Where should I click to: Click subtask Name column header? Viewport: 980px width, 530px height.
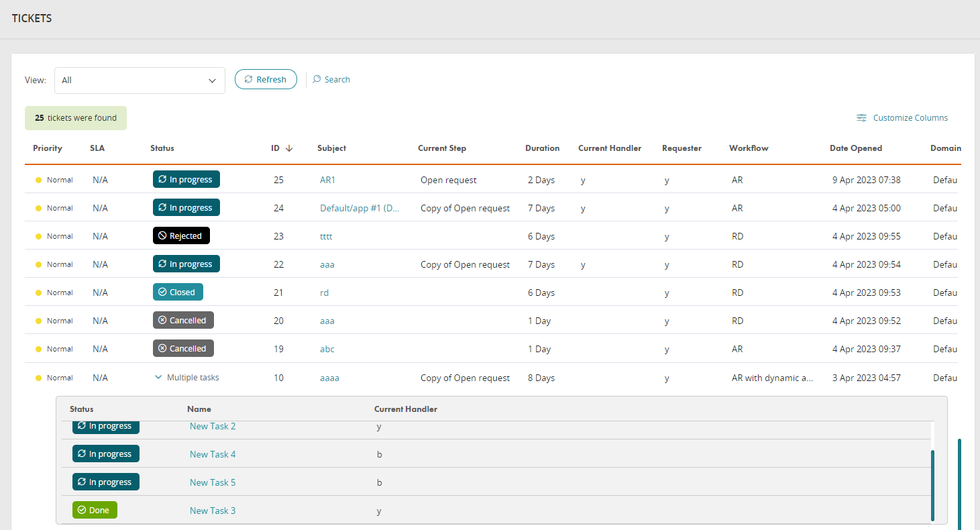click(200, 409)
